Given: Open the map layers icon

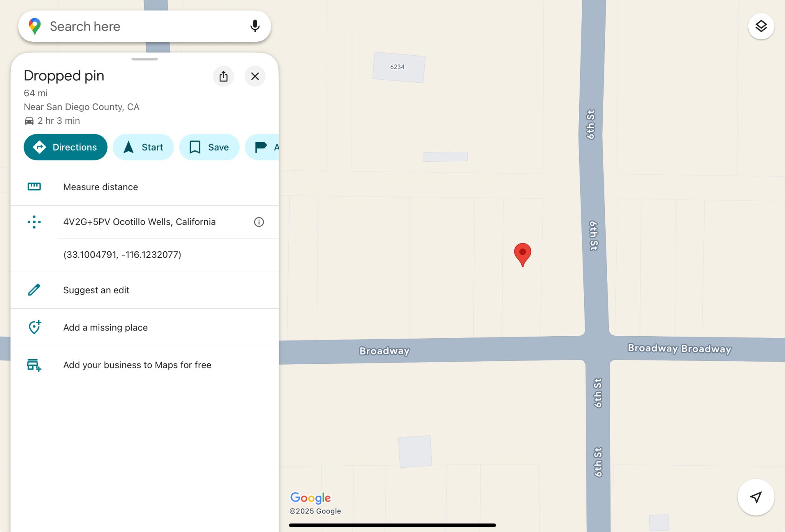Looking at the screenshot, I should coord(761,26).
